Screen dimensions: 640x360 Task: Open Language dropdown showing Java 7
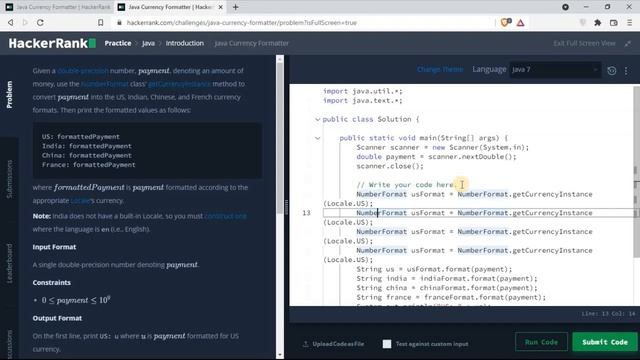click(x=555, y=70)
